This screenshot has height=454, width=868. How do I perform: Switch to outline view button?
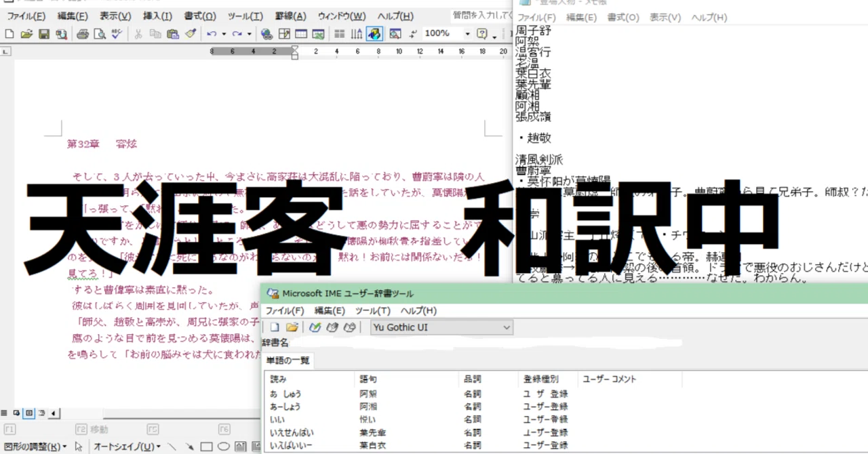click(x=42, y=413)
